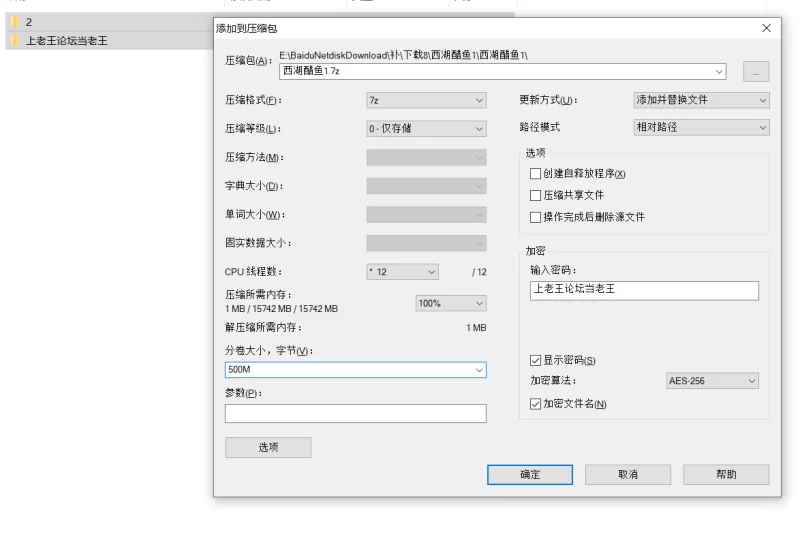Enable 操作完成后删除源文件 checkbox
800x545 pixels.
(535, 217)
